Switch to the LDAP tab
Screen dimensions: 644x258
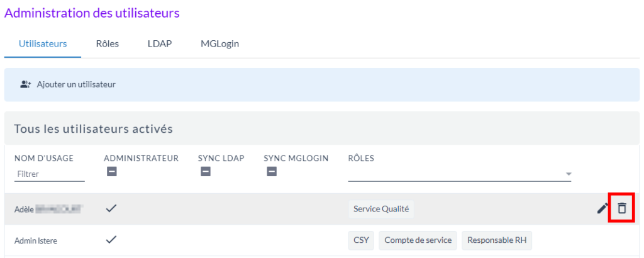click(160, 43)
